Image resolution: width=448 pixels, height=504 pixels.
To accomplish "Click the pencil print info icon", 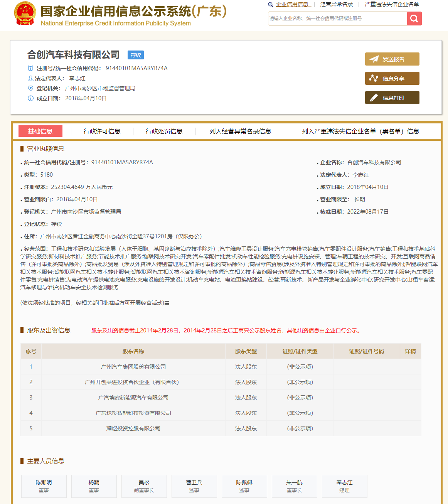I will (x=374, y=98).
